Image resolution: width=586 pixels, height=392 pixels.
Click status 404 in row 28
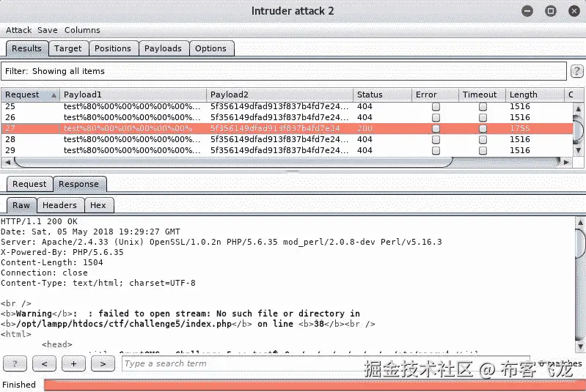coord(365,140)
